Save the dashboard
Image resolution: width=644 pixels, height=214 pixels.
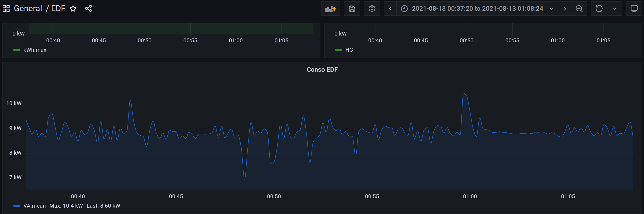tap(352, 8)
